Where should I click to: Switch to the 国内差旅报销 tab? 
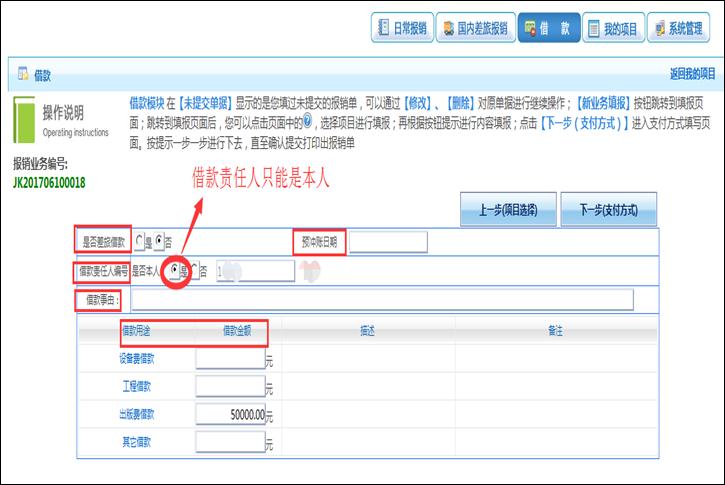474,29
